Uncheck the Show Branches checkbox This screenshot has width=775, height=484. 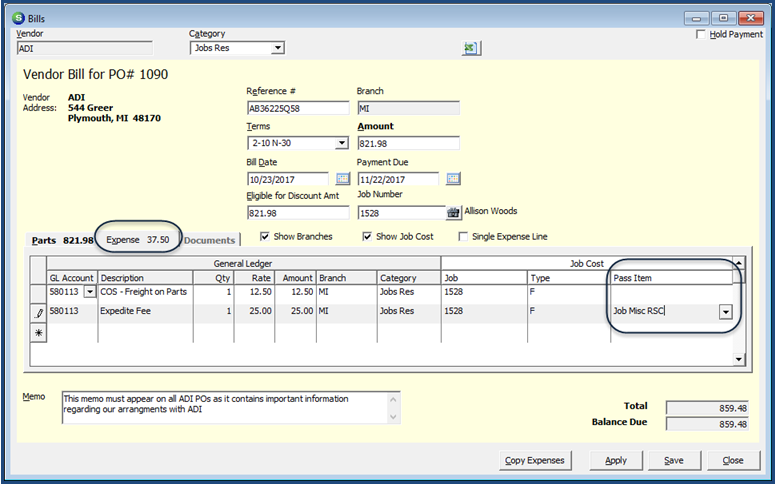click(265, 237)
